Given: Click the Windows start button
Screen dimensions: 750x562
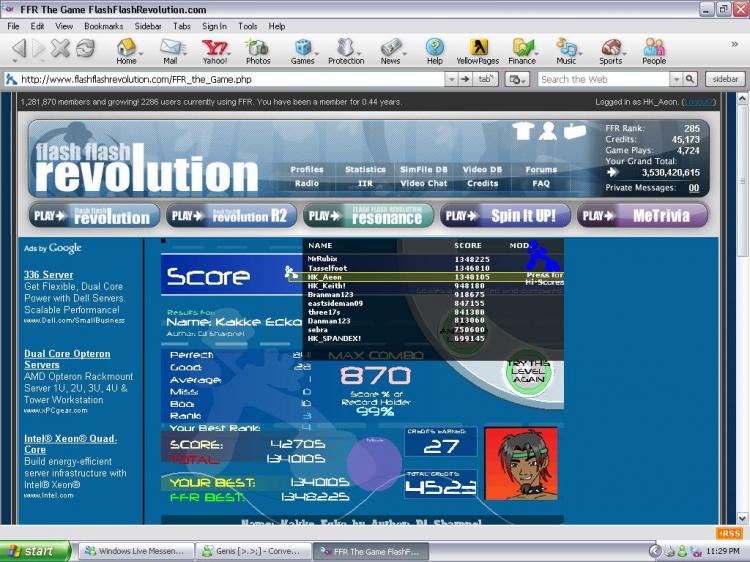Looking at the screenshot, I should tap(35, 551).
